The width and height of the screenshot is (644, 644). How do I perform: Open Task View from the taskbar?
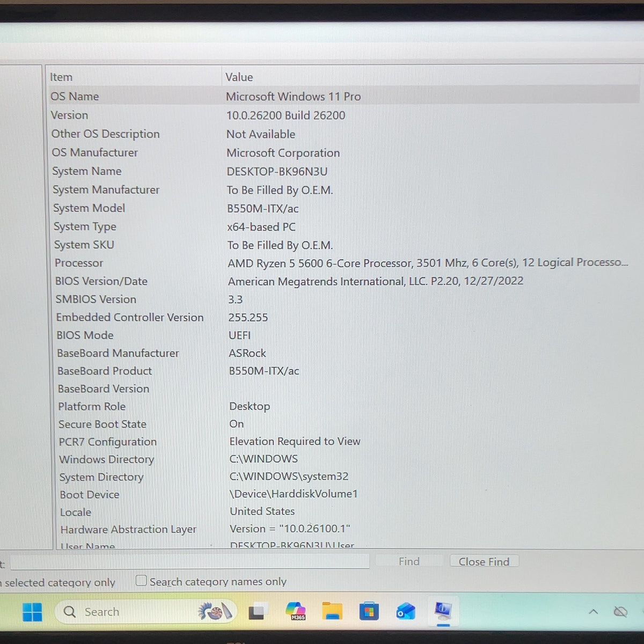[x=256, y=612]
